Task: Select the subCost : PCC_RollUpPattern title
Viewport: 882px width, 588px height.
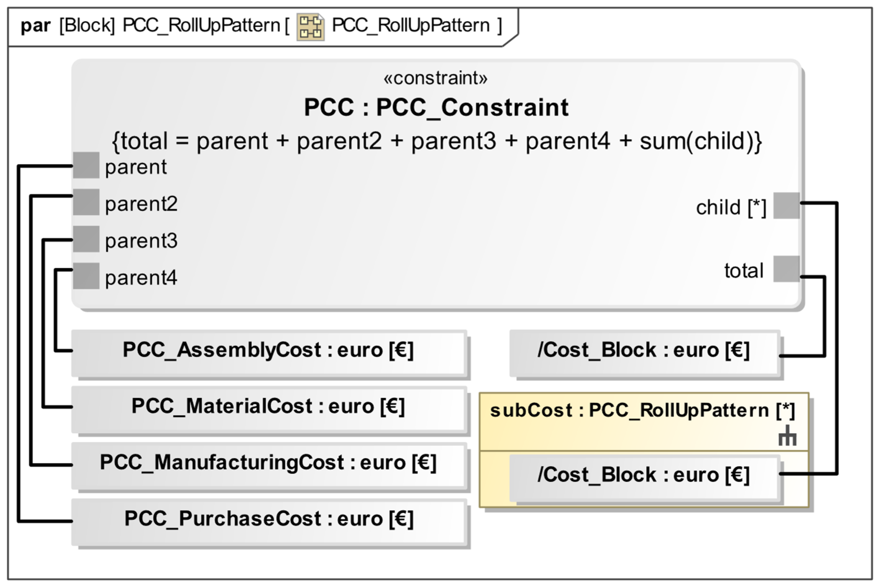Action: click(x=642, y=411)
